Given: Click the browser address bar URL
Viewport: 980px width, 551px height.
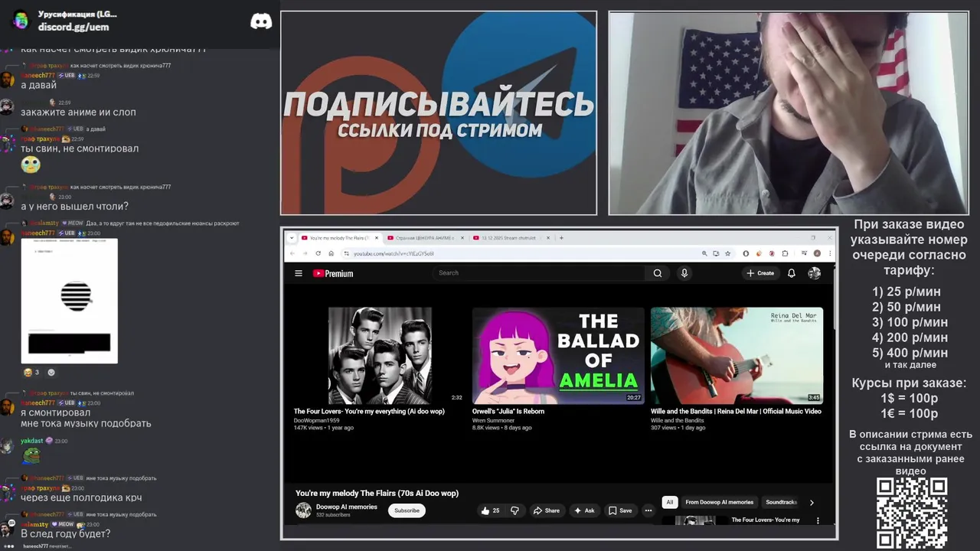Looking at the screenshot, I should tap(394, 253).
